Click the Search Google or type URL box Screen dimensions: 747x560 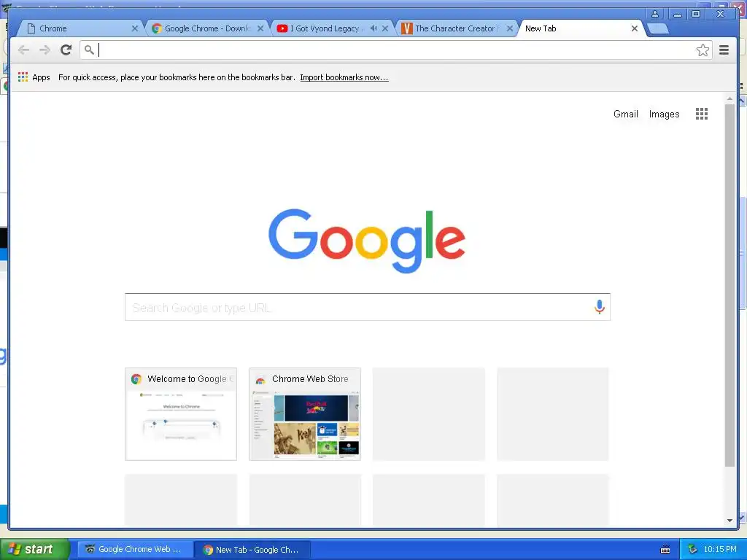point(368,307)
